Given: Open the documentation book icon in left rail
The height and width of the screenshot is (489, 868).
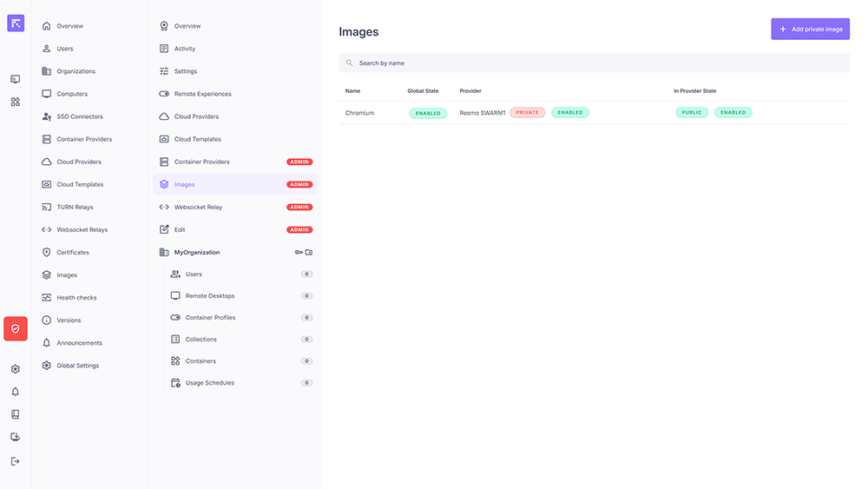Looking at the screenshot, I should coord(16,414).
